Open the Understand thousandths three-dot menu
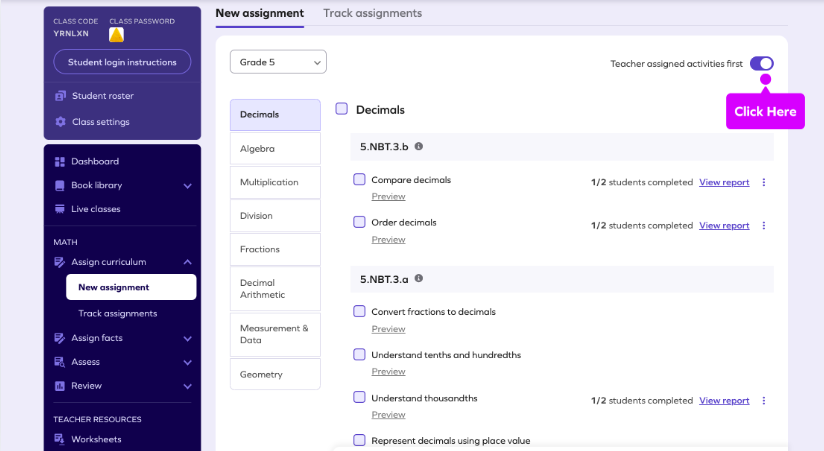 coord(764,400)
